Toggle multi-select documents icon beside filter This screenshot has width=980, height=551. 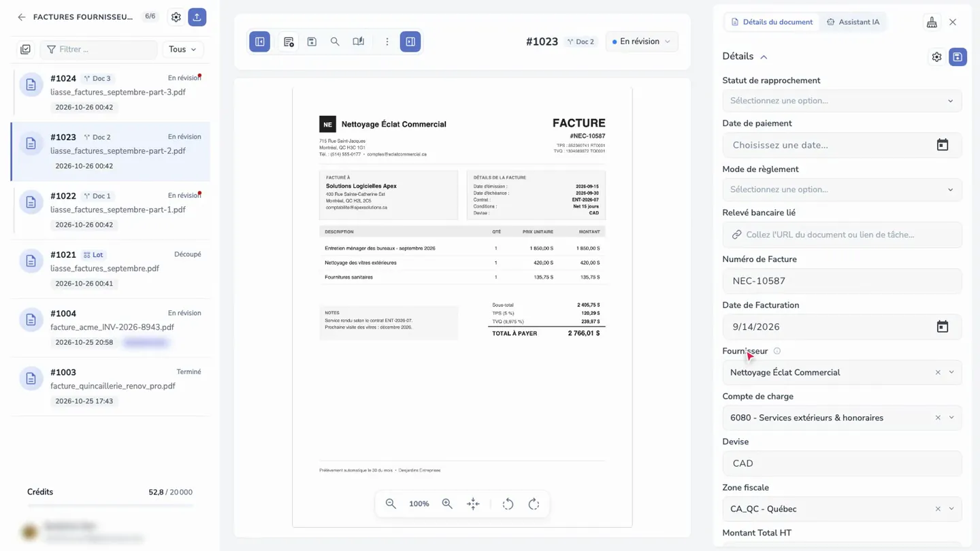point(26,50)
